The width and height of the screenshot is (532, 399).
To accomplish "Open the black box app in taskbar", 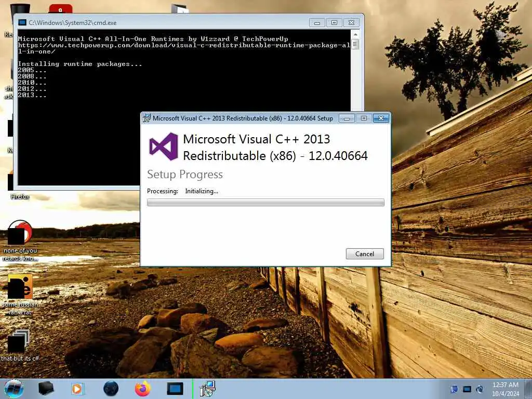I will tap(46, 389).
